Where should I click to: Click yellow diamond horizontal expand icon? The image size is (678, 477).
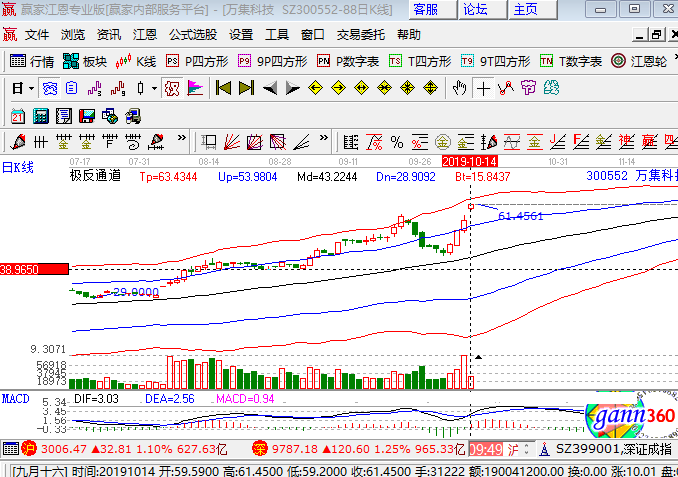coord(361,88)
